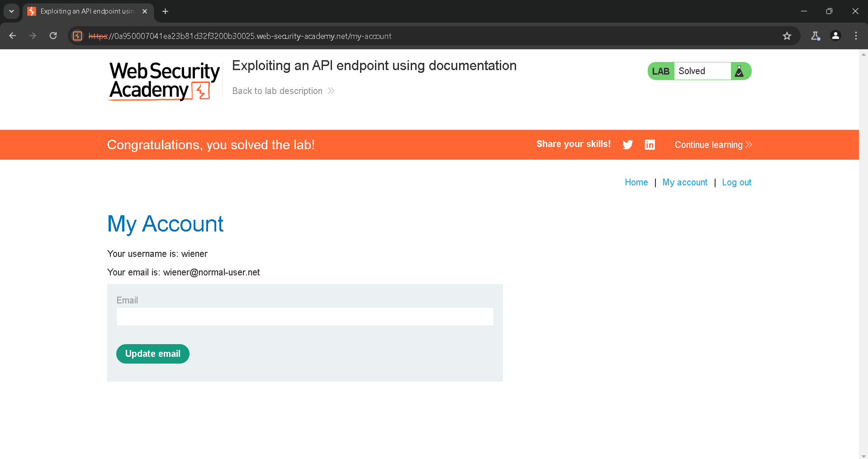Click the Web Security Academy logo

(x=164, y=81)
